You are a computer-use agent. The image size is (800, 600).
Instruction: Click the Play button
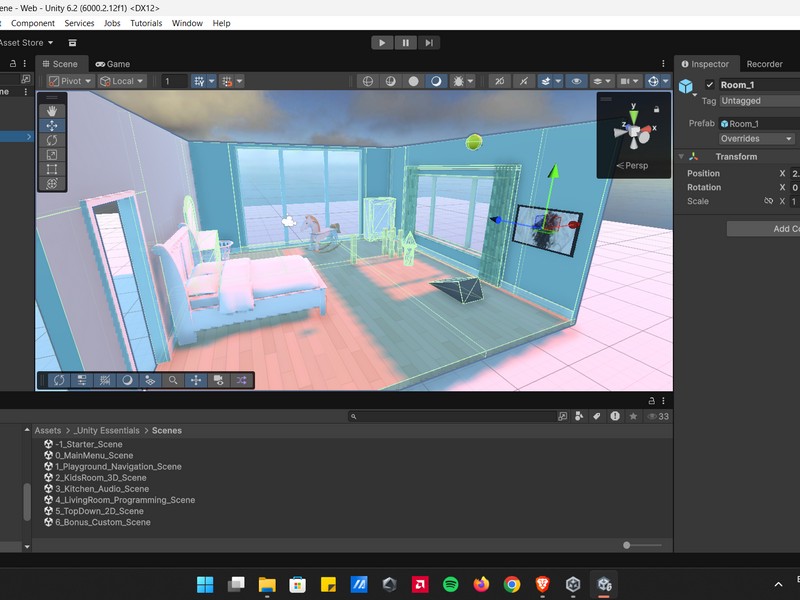pyautogui.click(x=382, y=42)
